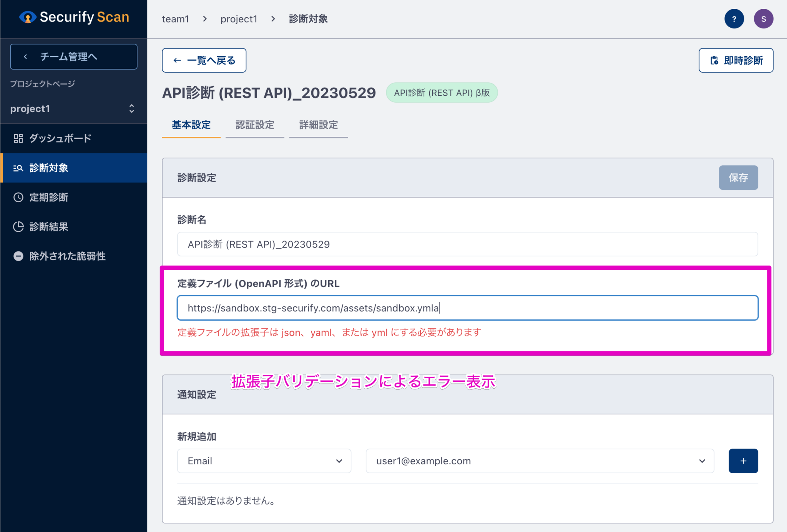Add a notification with the plus button
The width and height of the screenshot is (787, 532).
tap(743, 461)
